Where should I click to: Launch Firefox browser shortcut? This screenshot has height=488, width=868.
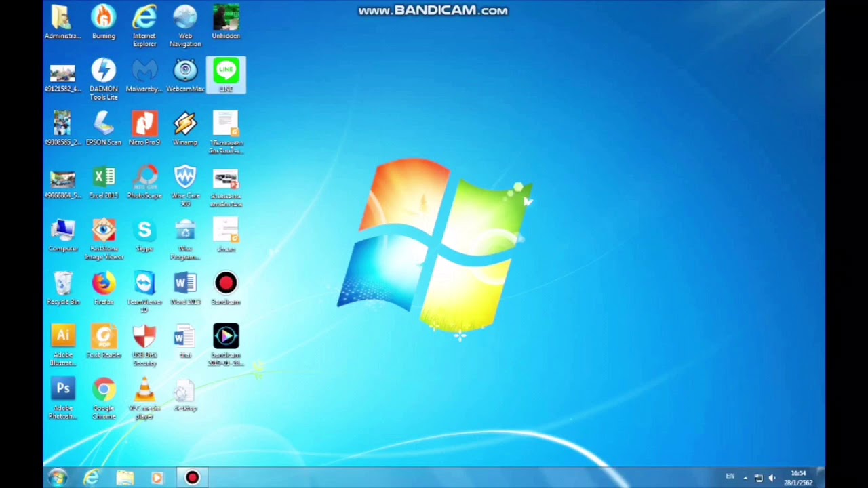click(104, 288)
